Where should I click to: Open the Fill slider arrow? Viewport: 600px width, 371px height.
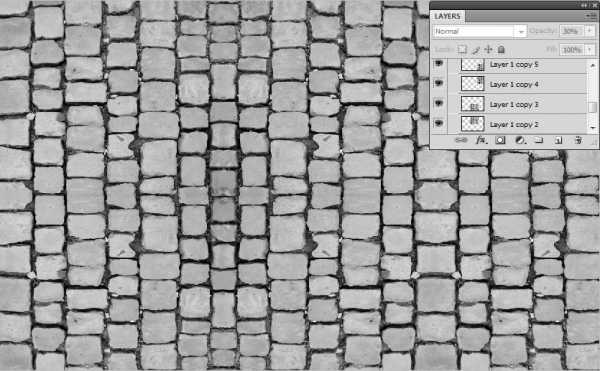[x=590, y=49]
